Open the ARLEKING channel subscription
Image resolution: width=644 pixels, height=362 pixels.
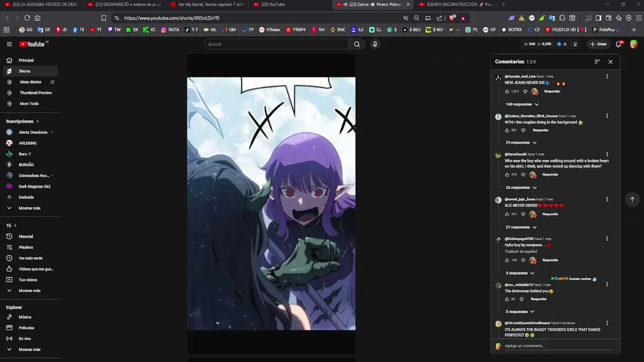(29, 143)
